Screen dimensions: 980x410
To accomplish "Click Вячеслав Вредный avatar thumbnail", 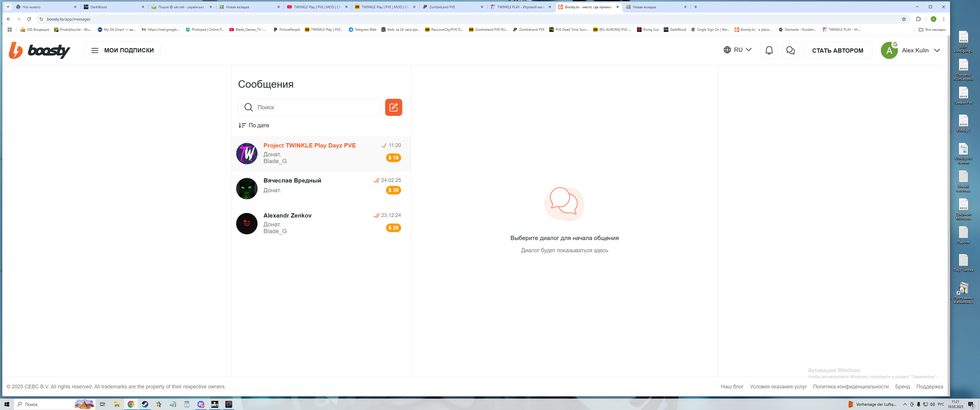I will (x=246, y=189).
